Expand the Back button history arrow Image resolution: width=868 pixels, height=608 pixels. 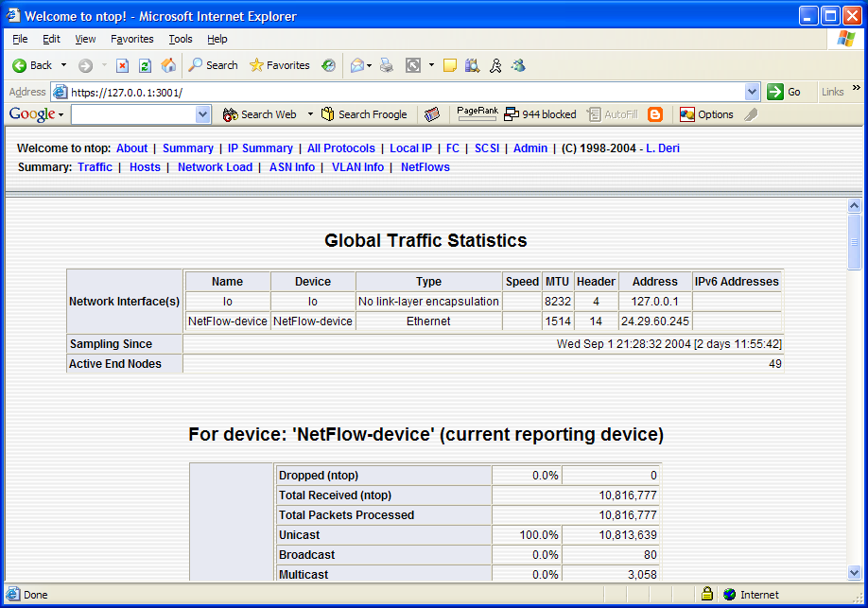62,65
